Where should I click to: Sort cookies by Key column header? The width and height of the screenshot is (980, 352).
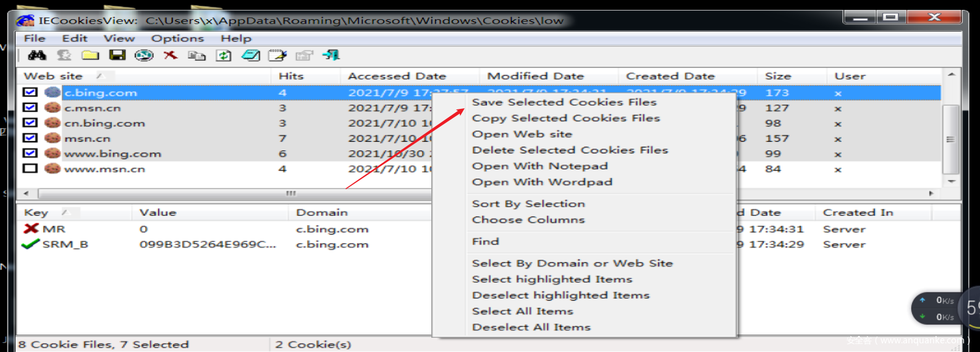click(x=36, y=212)
